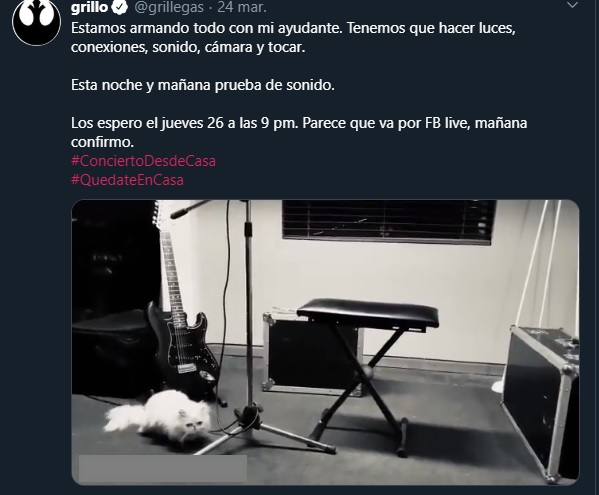The height and width of the screenshot is (495, 599).
Task: Follow the #QuedateEnCasa hashtag
Action: pos(127,180)
